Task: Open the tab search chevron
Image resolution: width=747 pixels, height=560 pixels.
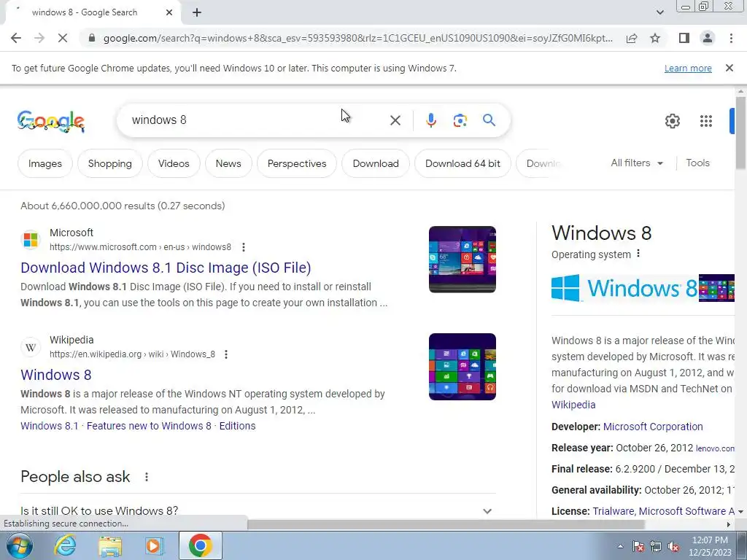Action: (x=659, y=12)
